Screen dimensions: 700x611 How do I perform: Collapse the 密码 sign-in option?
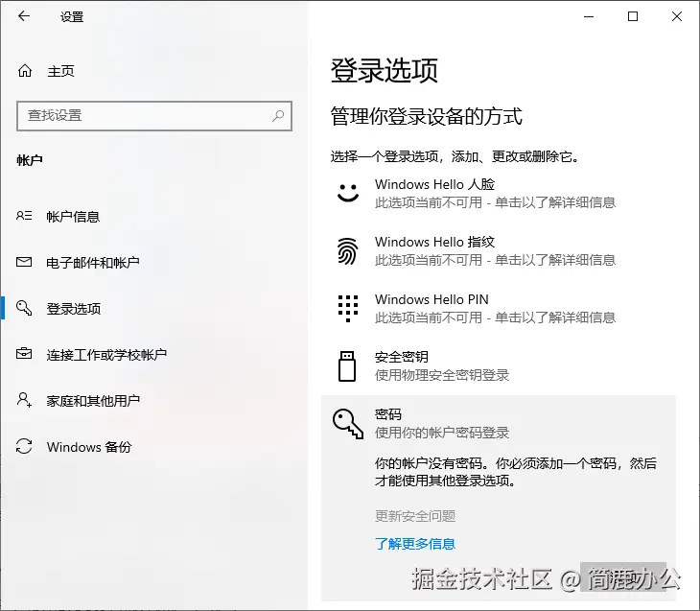tap(499, 423)
